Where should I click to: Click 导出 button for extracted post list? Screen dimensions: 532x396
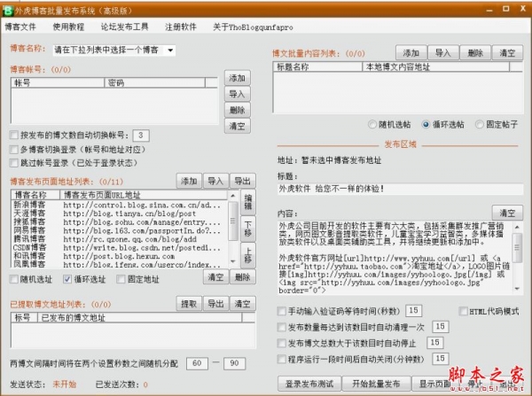215,304
